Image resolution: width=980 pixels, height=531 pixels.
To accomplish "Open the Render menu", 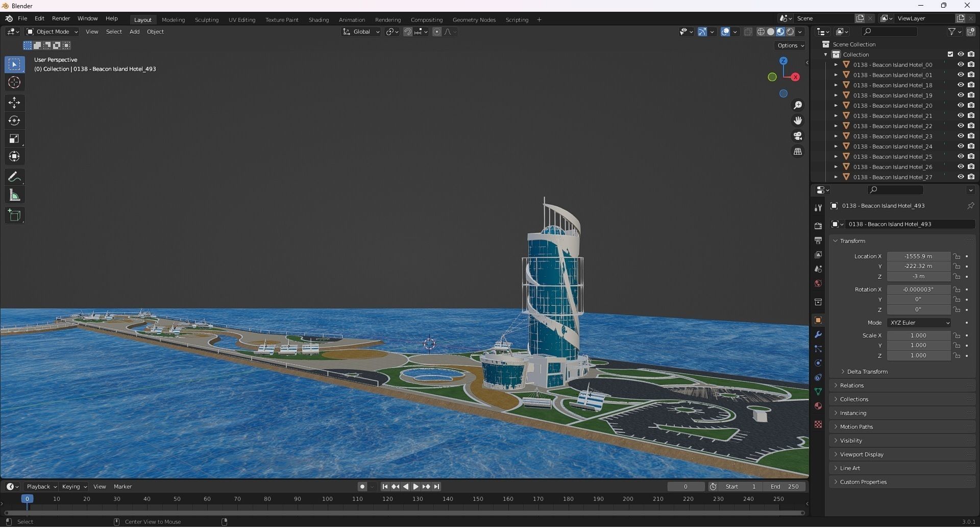I will (x=61, y=18).
